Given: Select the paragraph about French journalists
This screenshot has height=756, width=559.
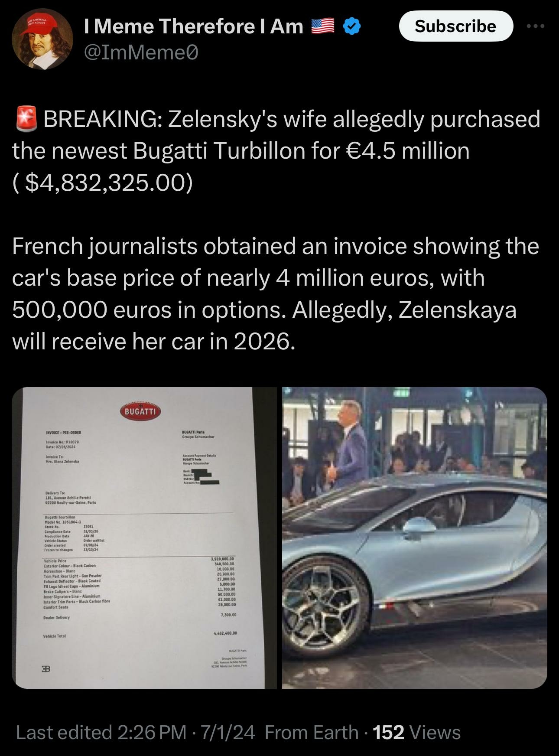Looking at the screenshot, I should (276, 294).
